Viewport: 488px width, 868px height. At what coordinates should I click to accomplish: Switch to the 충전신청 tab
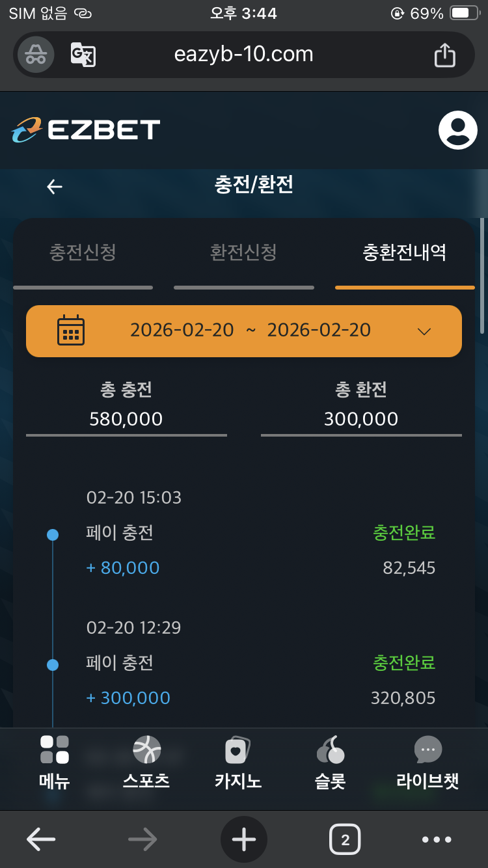[83, 252]
